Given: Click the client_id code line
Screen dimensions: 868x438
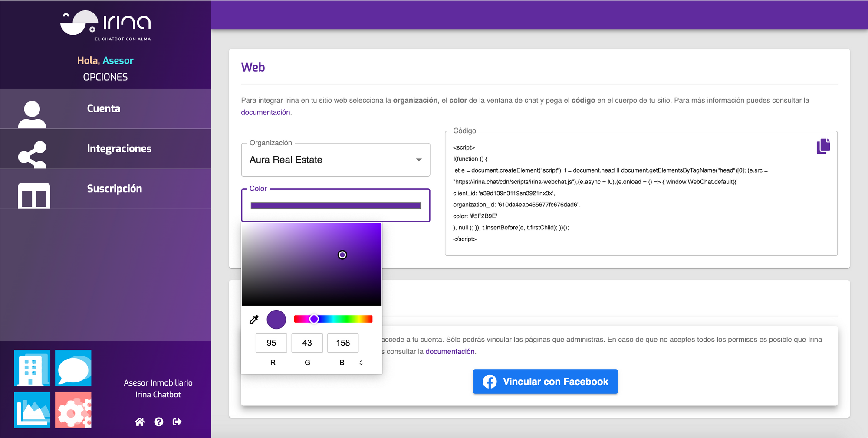Looking at the screenshot, I should (x=504, y=193).
